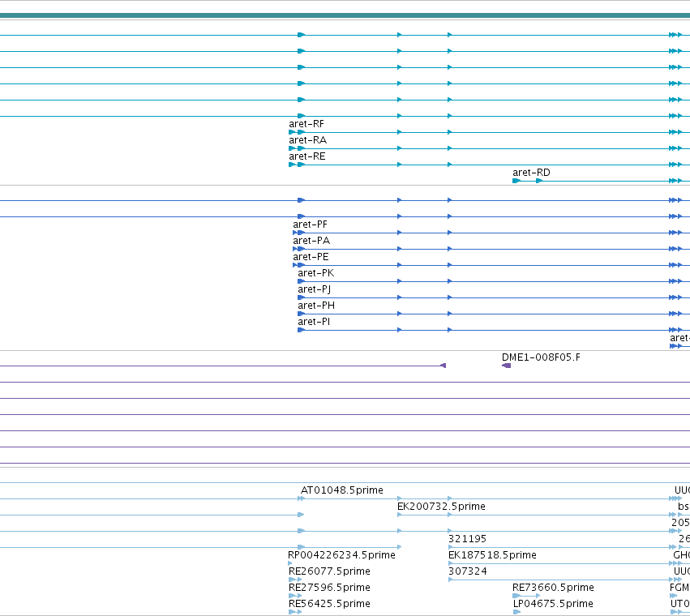Select the aret-PA protein label
This screenshot has width=690, height=616.
tap(311, 241)
